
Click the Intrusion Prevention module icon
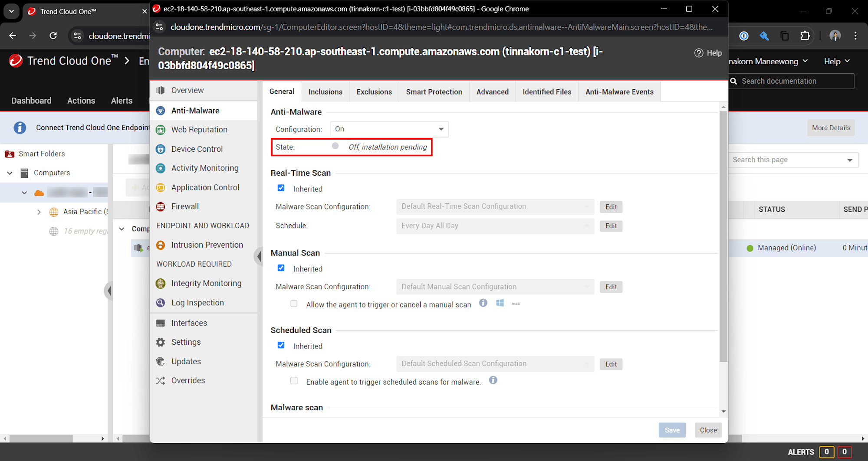pos(161,245)
